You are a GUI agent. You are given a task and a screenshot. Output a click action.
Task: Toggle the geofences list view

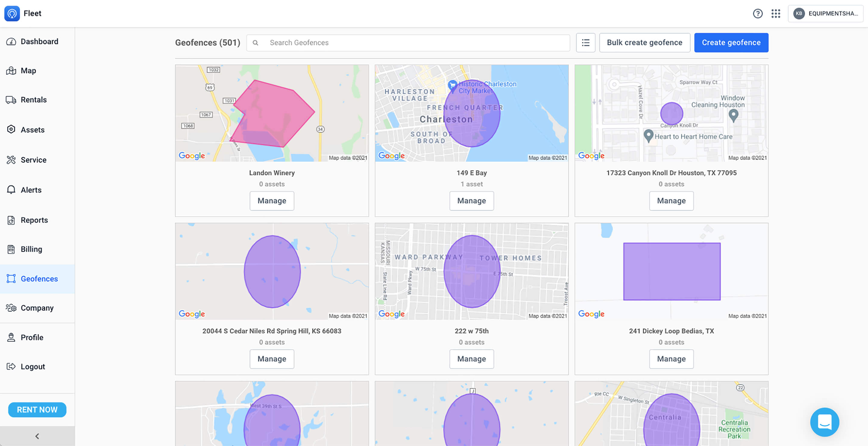coord(586,43)
